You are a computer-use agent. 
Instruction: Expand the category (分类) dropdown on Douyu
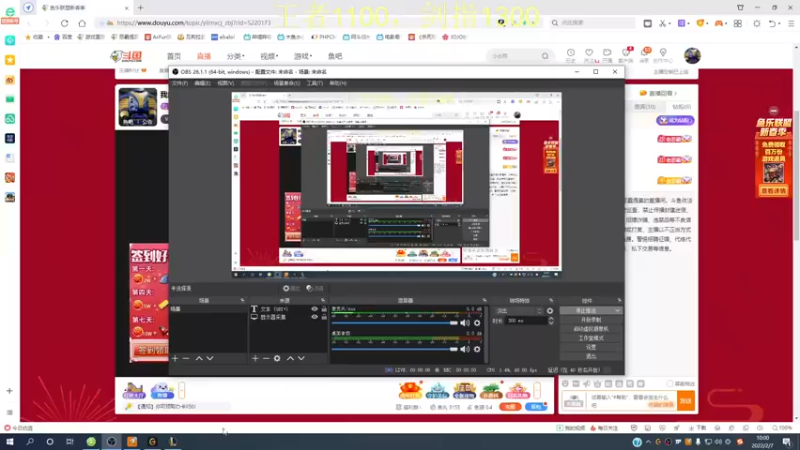(x=235, y=56)
